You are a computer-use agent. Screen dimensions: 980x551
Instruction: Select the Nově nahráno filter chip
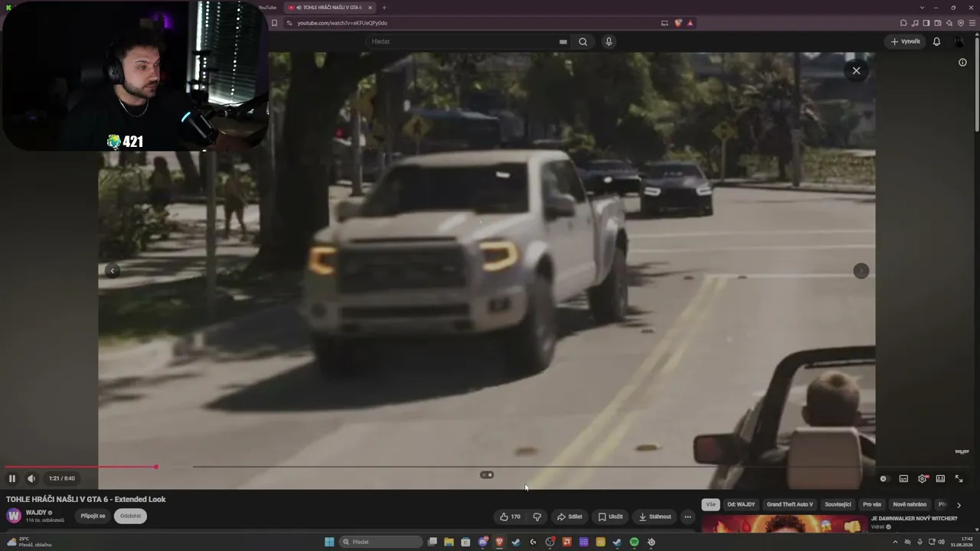pyautogui.click(x=910, y=504)
